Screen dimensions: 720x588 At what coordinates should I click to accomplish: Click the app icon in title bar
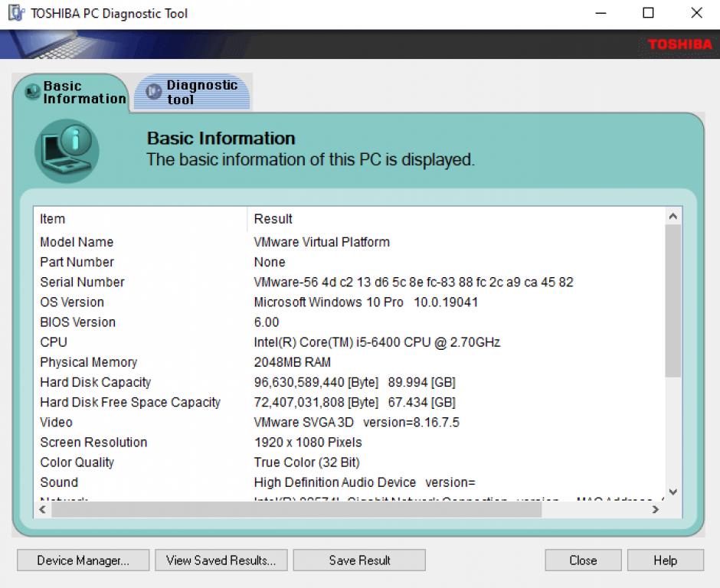pos(16,13)
